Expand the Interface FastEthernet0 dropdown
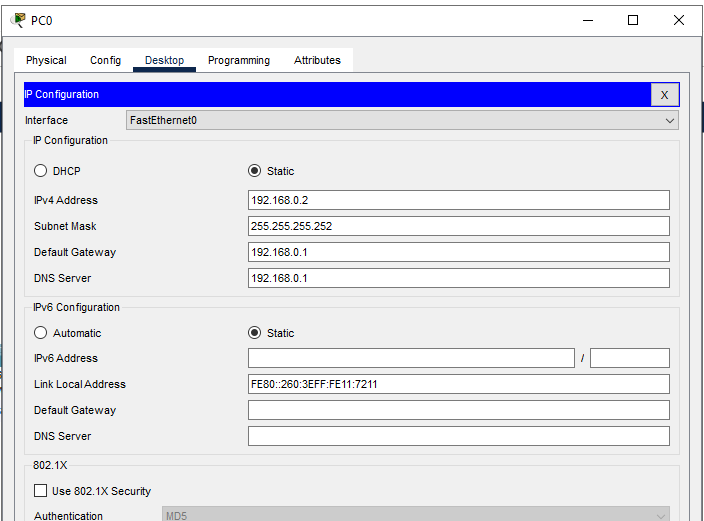Viewport: 704px width, 521px height. coord(402,120)
